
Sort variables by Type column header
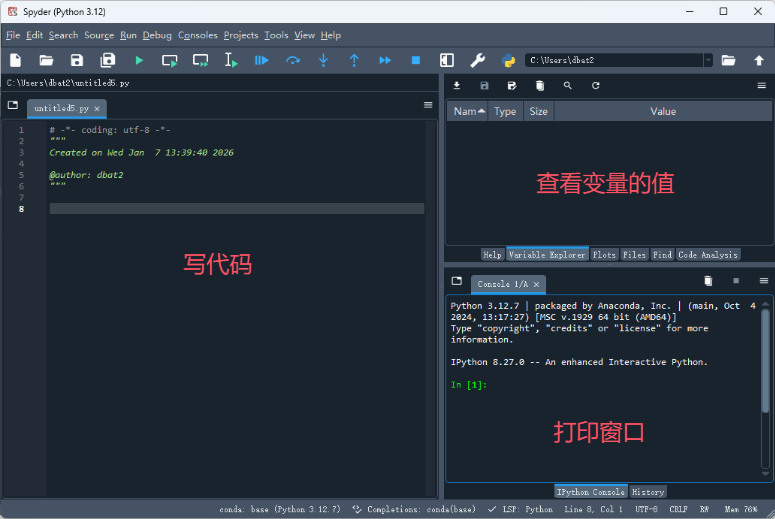point(505,111)
